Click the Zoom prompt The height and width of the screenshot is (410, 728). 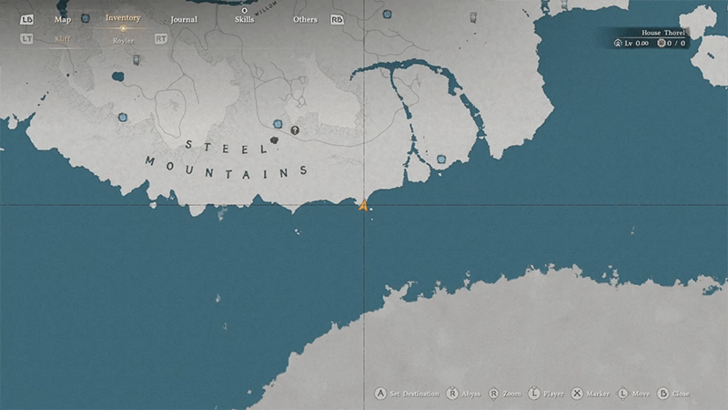[x=505, y=394]
